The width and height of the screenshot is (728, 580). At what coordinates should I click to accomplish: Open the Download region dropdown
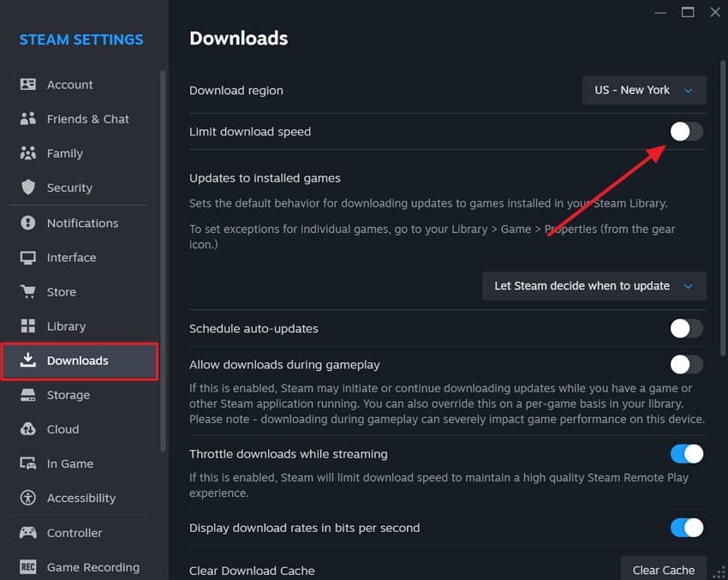coord(644,90)
